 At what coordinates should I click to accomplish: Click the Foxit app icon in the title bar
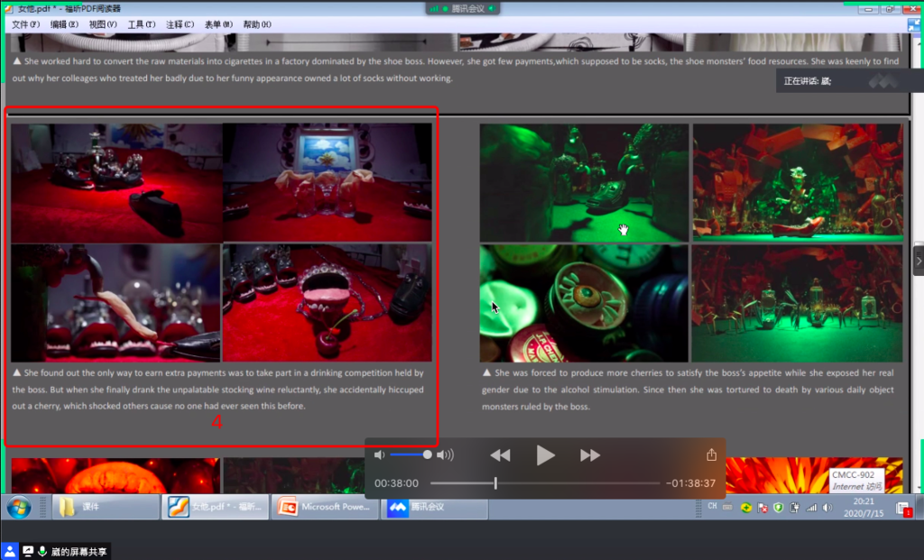tap(8, 8)
